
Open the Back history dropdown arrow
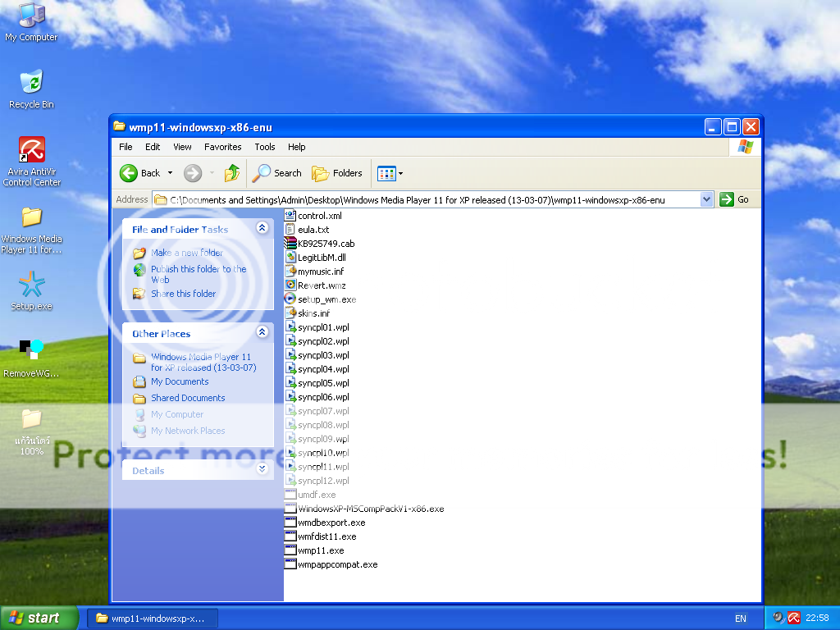tap(171, 173)
